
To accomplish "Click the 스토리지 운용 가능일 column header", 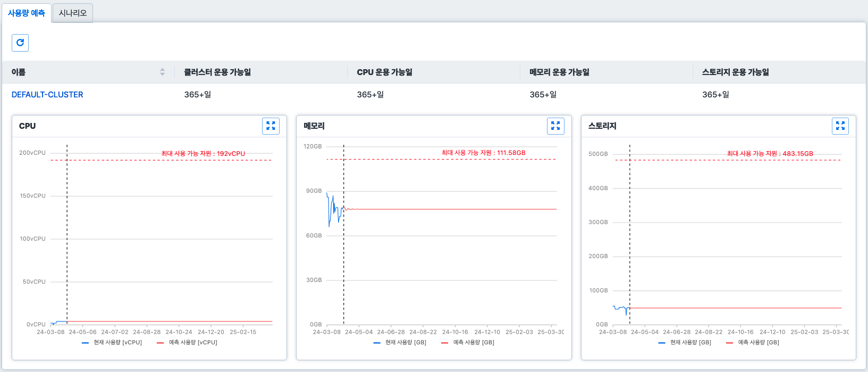I will (x=735, y=72).
